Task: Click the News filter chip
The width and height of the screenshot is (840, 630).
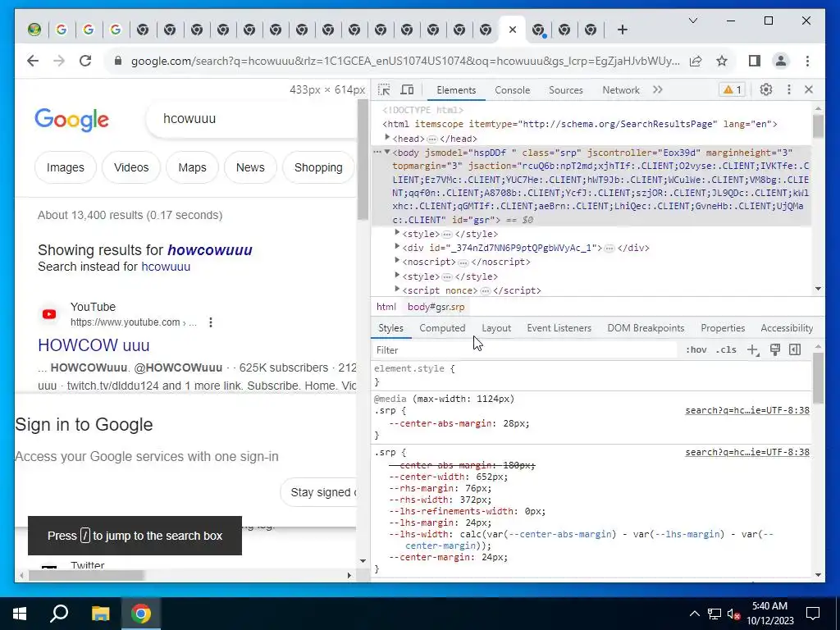Action: 250,167
